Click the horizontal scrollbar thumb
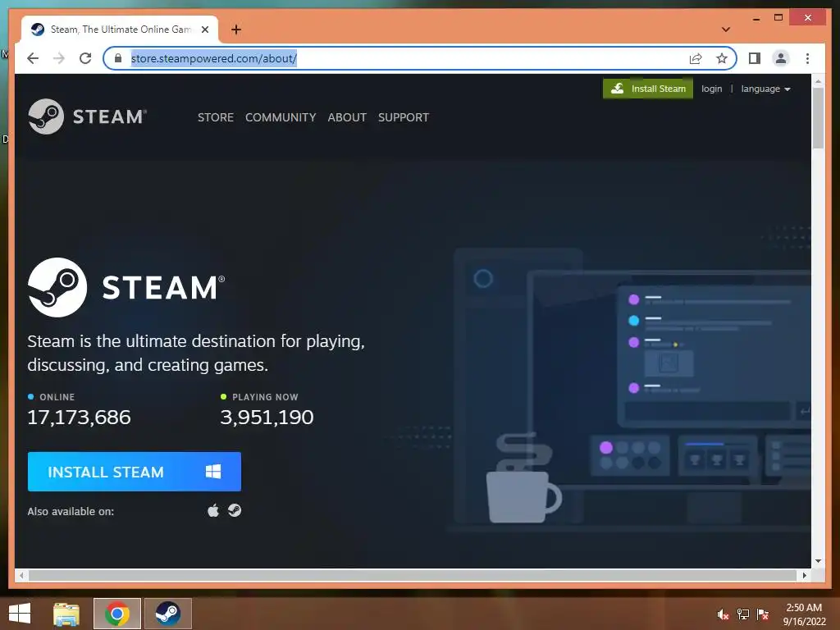This screenshot has height=630, width=840. (x=413, y=575)
